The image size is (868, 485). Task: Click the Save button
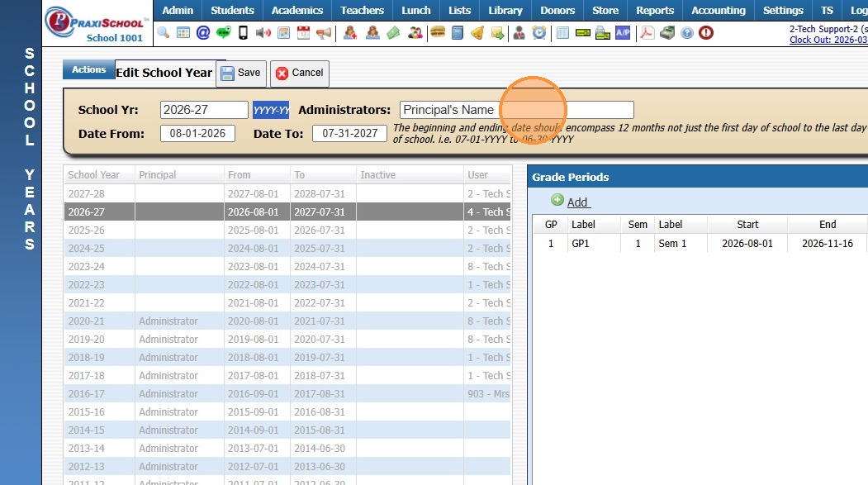pos(241,73)
